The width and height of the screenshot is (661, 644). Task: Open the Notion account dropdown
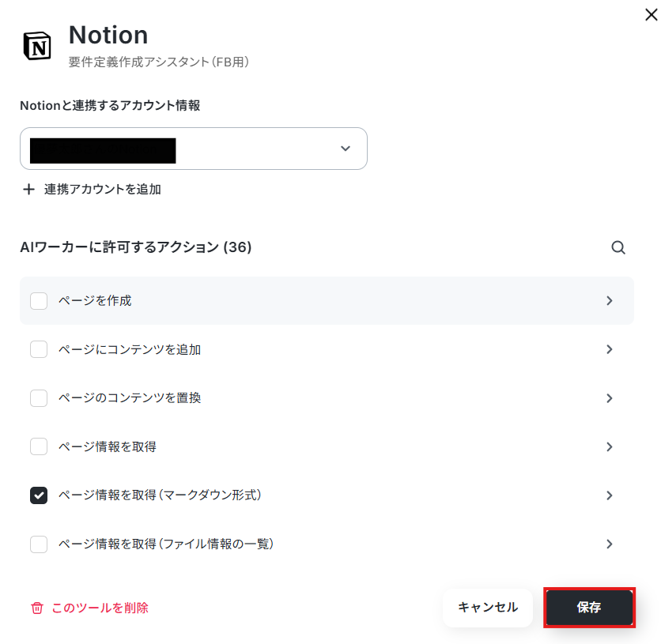pyautogui.click(x=194, y=149)
